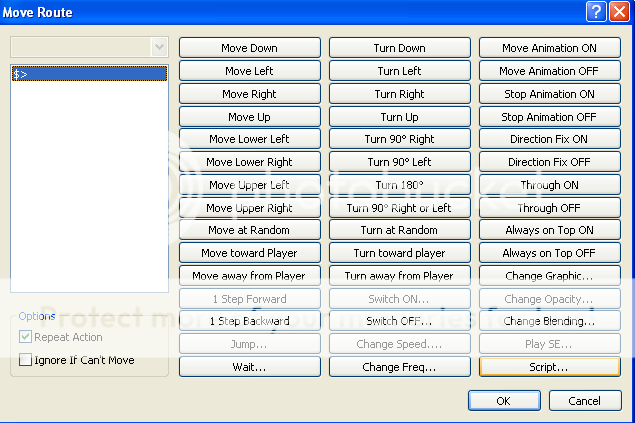Select the Move Left command
Image resolution: width=635 pixels, height=423 pixels.
tap(250, 71)
